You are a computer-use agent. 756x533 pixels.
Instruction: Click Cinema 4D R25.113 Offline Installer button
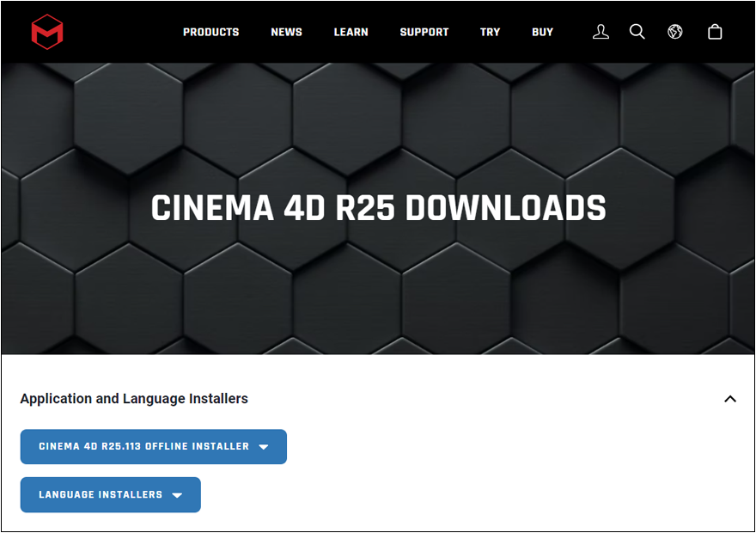[x=143, y=447]
